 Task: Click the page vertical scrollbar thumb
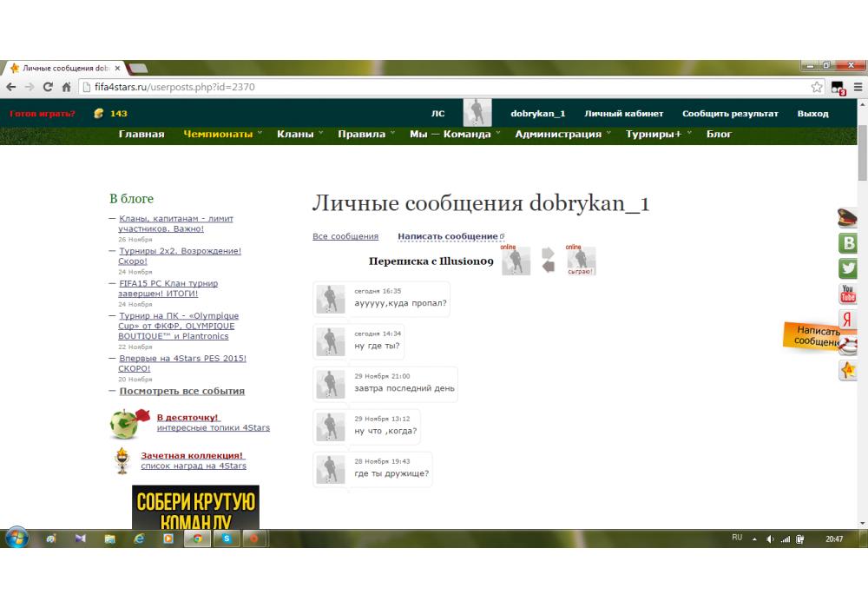tap(862, 152)
